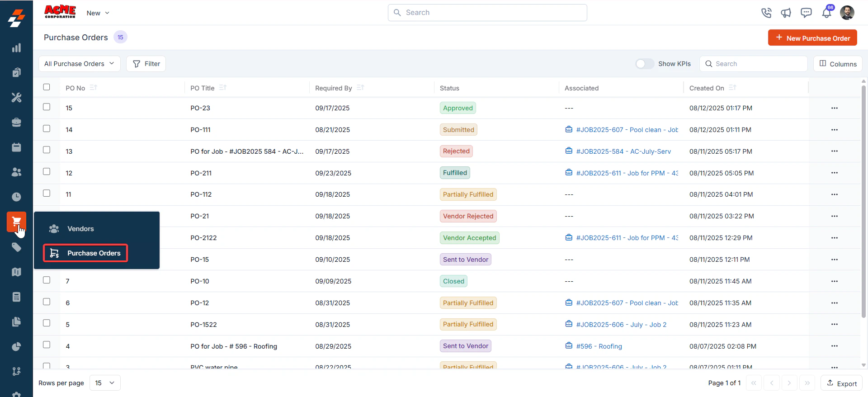Check the checkbox for PO-111 row
Screen dimensions: 868x397
(47, 129)
